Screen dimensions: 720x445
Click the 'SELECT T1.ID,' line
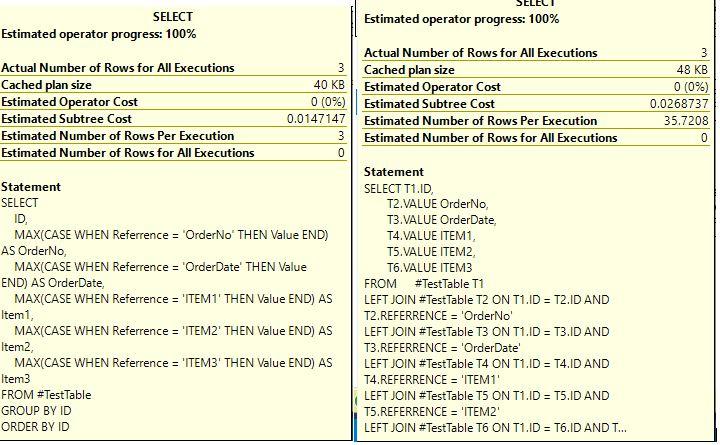[399, 189]
